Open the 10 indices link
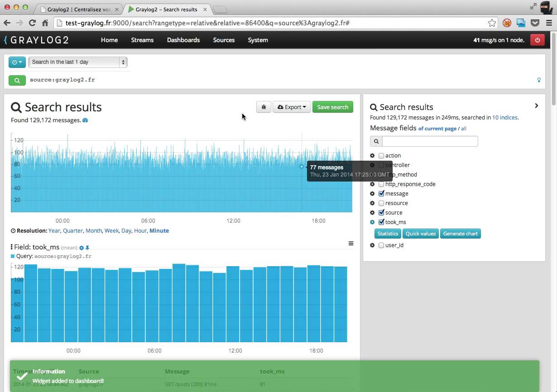This screenshot has width=557, height=392. [x=505, y=117]
